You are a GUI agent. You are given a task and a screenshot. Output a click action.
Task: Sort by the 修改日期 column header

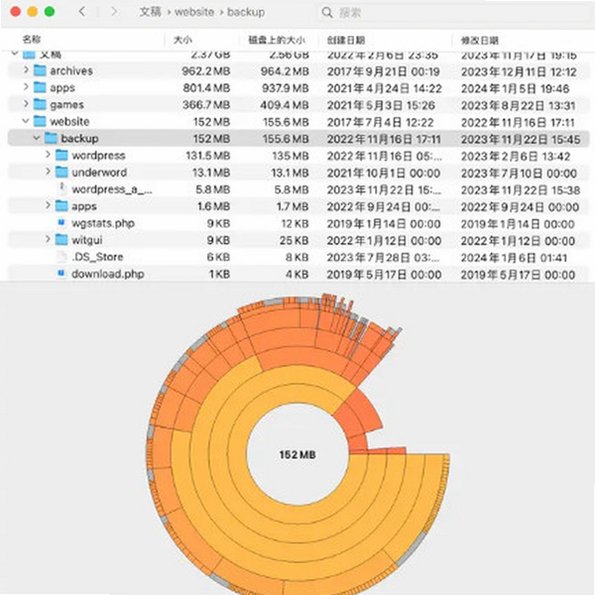pyautogui.click(x=480, y=40)
